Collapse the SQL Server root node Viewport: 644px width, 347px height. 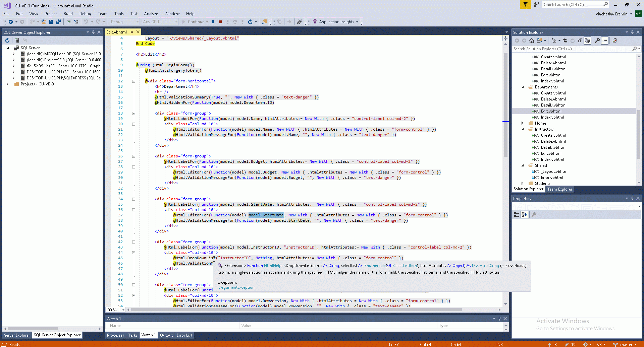pyautogui.click(x=8, y=48)
